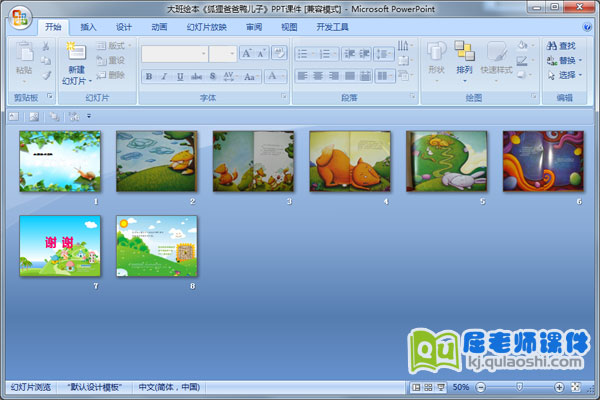
Task: Click the language 中文(简体,中国) status button
Action: [168, 387]
